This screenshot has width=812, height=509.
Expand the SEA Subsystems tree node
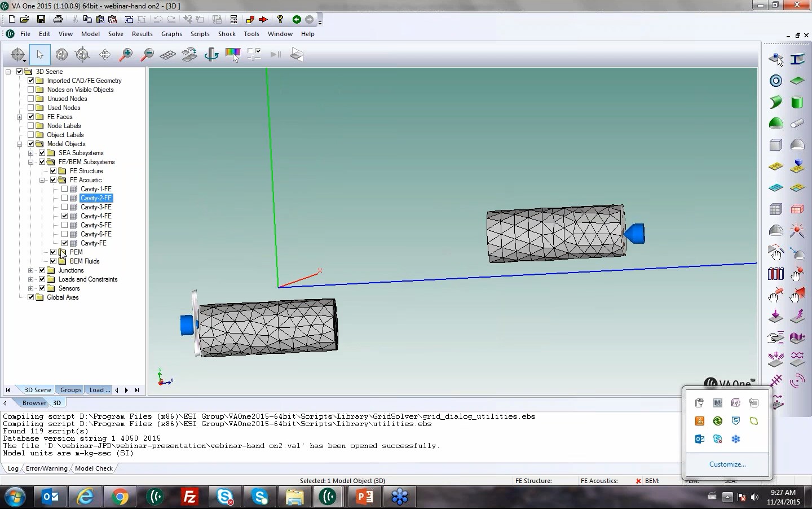pyautogui.click(x=30, y=153)
